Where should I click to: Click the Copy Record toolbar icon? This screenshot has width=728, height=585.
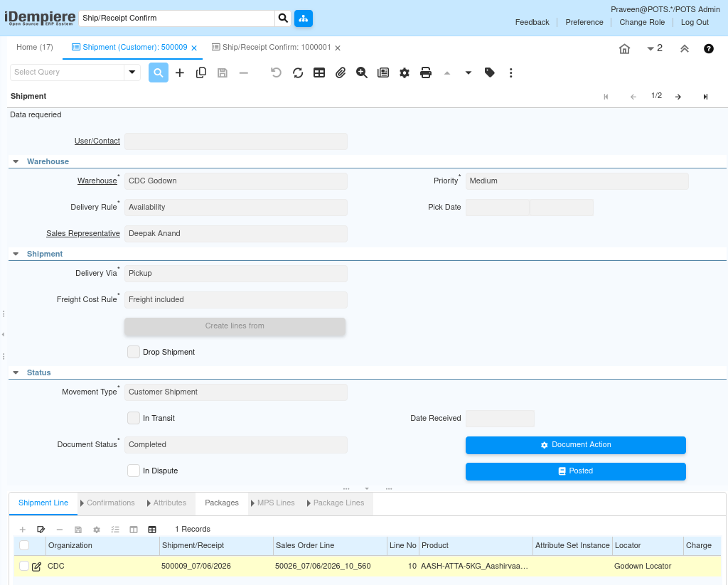click(201, 73)
